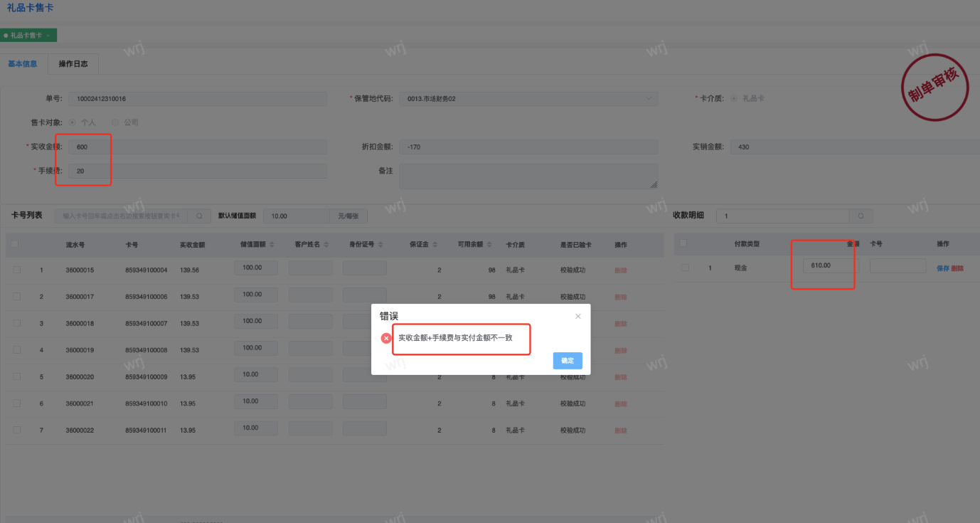Delete card row 859349100006
The image size is (980, 523).
[x=621, y=297]
